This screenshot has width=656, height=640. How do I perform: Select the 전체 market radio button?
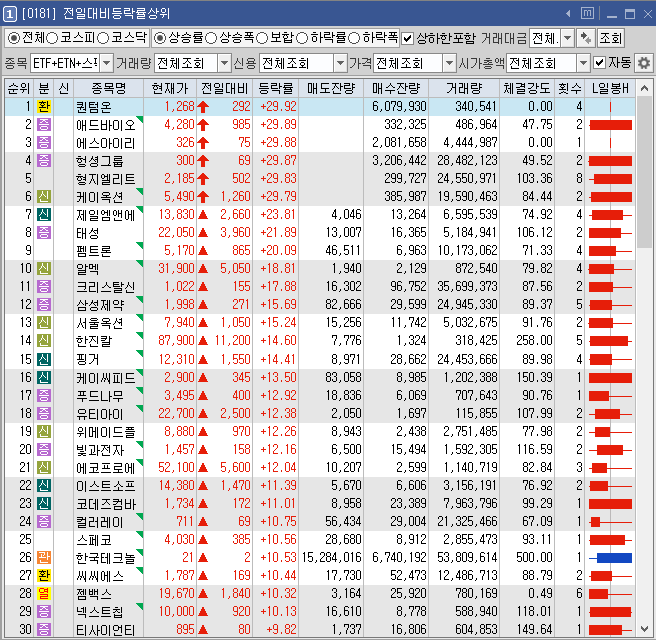14,38
